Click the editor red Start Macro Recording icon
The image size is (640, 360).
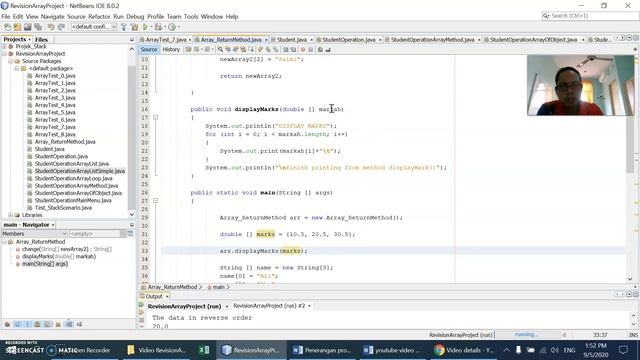pos(303,49)
